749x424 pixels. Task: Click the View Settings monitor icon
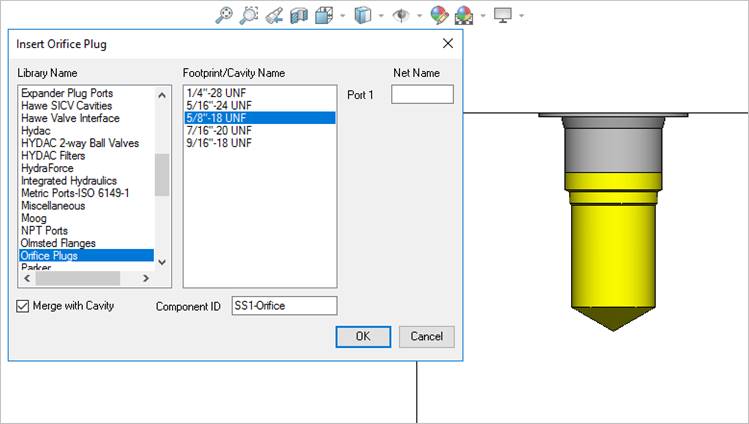click(x=503, y=16)
